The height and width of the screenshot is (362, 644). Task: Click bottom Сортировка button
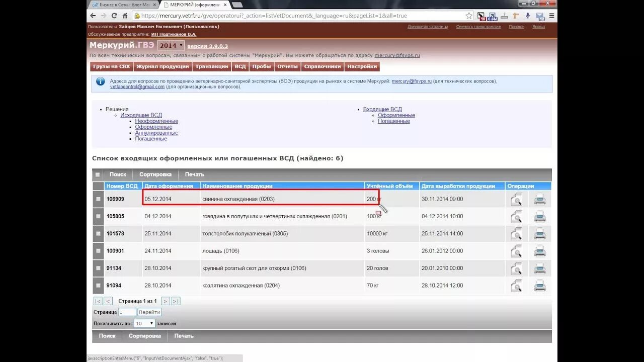pyautogui.click(x=145, y=336)
